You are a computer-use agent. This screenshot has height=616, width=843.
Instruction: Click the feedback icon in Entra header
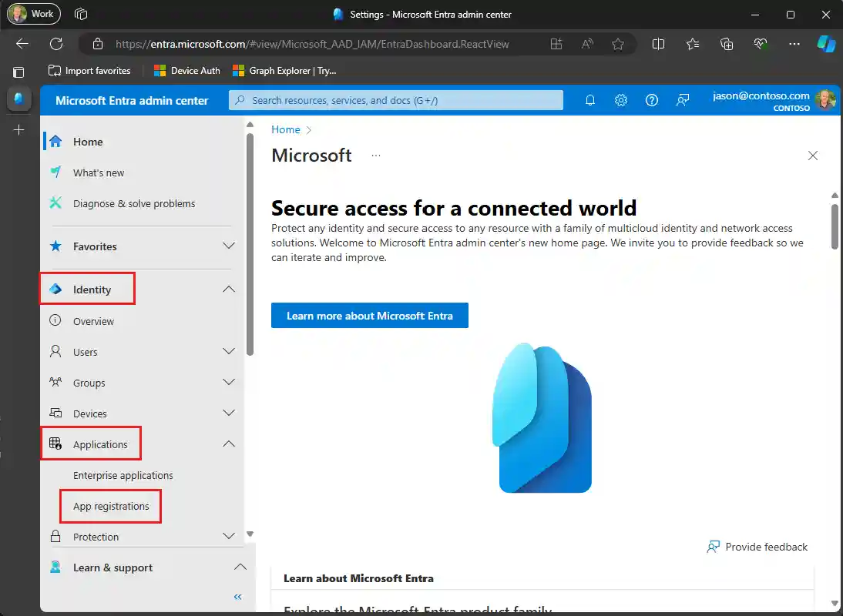(x=683, y=100)
